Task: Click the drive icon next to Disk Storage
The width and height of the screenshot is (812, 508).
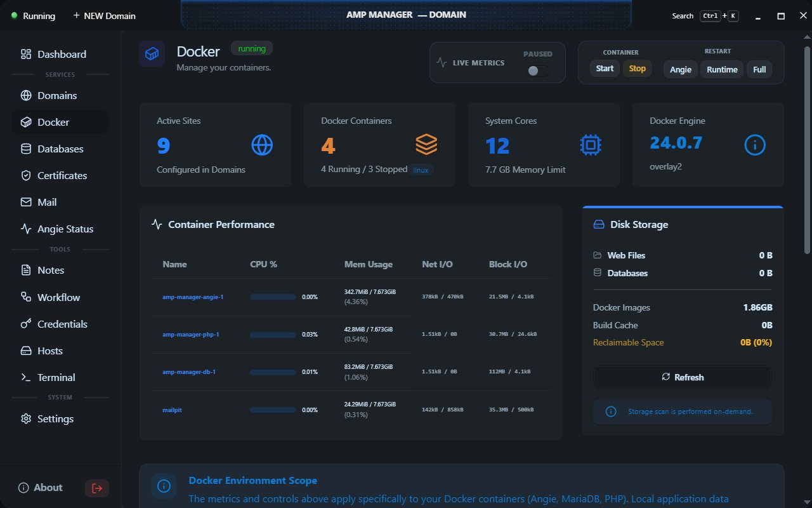Action: [599, 225]
